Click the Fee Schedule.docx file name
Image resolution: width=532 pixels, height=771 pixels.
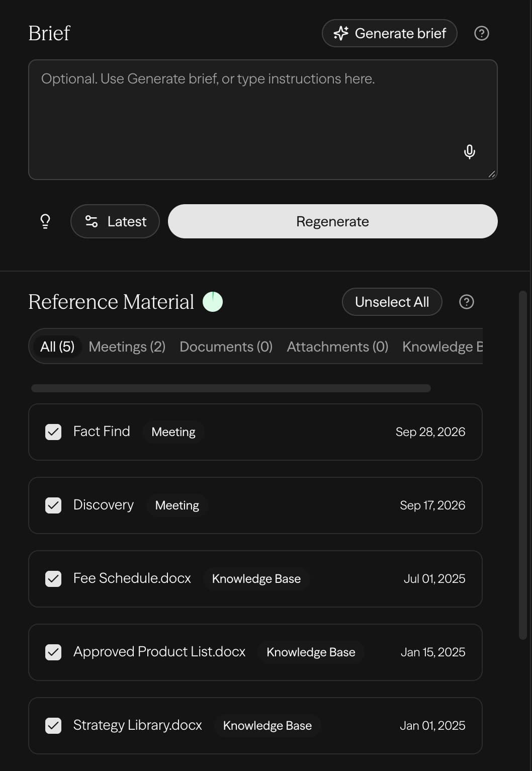(x=132, y=578)
